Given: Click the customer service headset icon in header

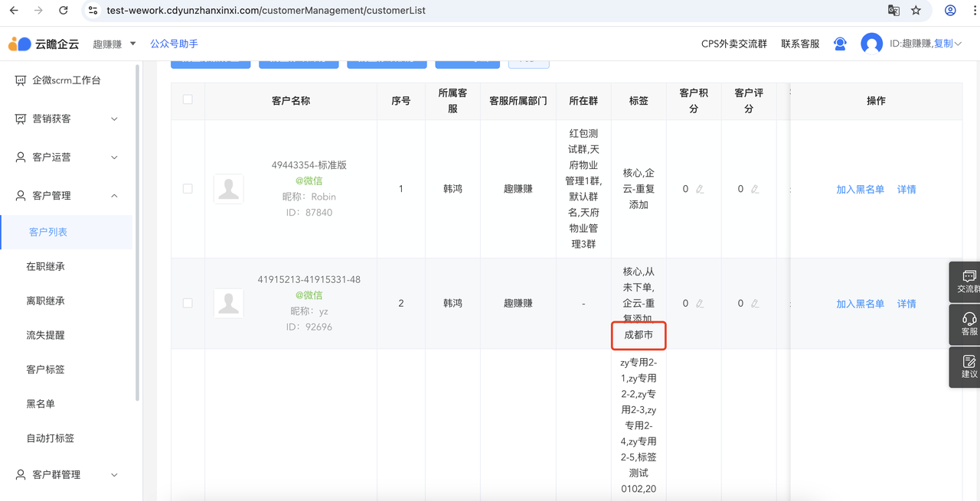Looking at the screenshot, I should (840, 44).
